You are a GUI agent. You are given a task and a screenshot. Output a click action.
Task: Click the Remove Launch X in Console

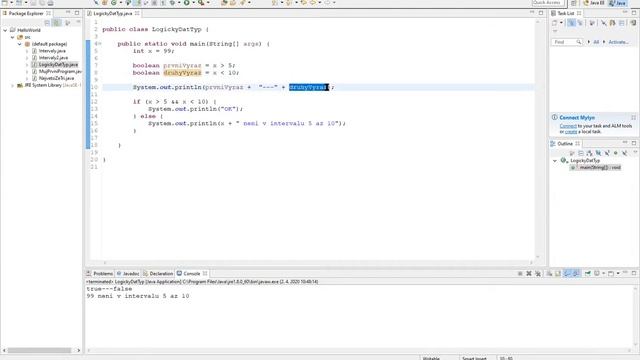pos(529,273)
